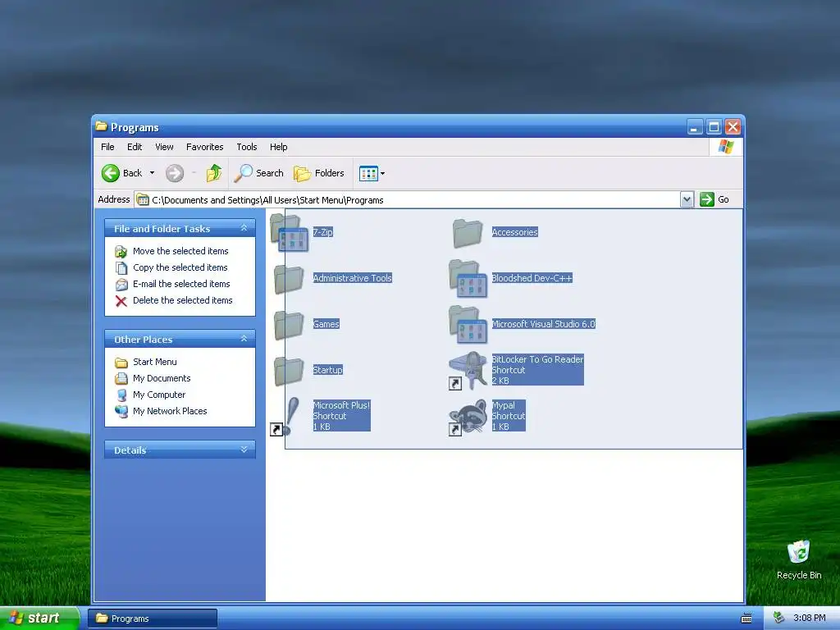
Task: Click the green Back arrow icon
Action: (111, 173)
